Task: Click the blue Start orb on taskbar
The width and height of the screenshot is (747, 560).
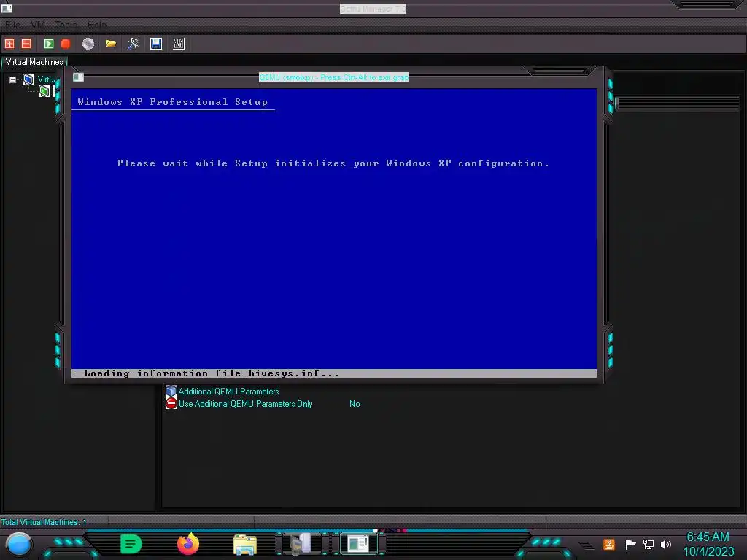Action: (x=19, y=545)
